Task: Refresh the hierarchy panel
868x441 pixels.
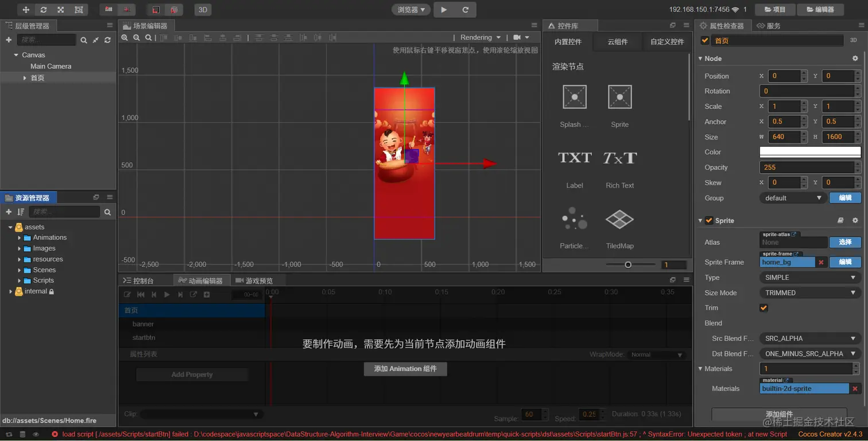Action: [x=107, y=40]
